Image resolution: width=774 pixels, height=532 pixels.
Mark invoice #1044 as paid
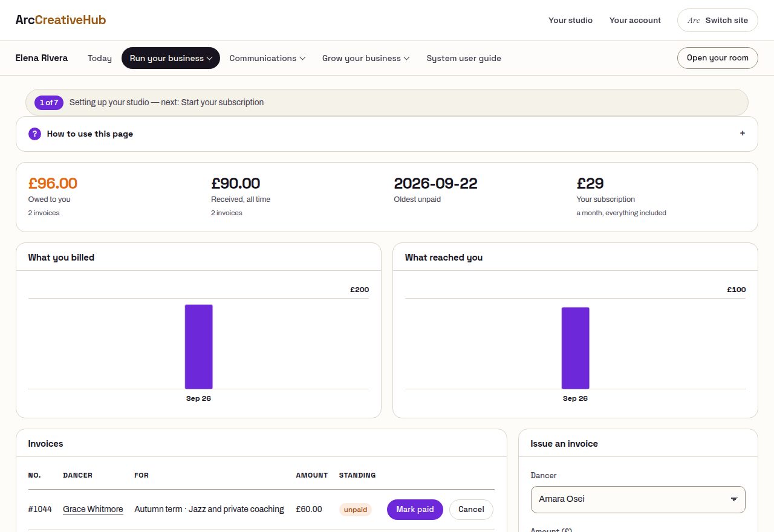[x=415, y=509]
